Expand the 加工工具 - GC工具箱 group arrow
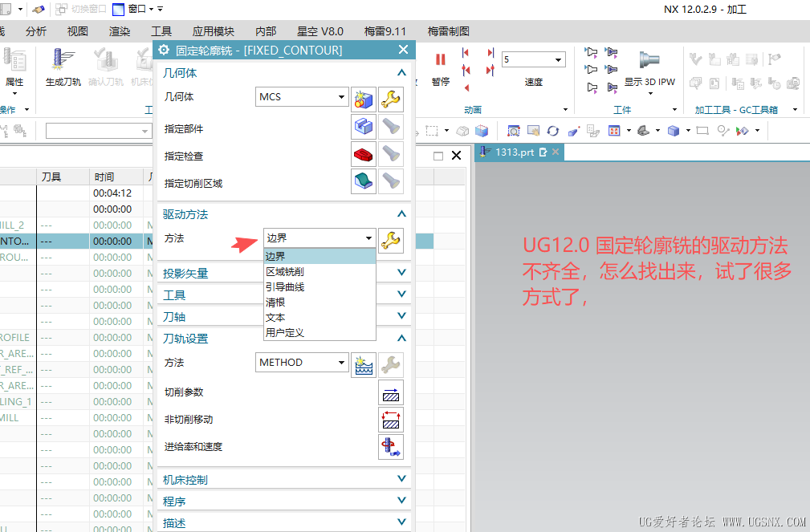 point(795,109)
